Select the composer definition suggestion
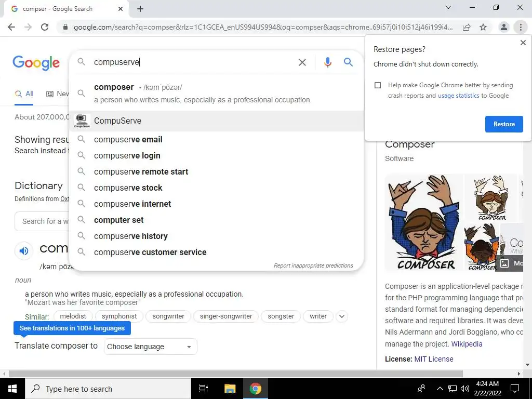The image size is (532, 399). pyautogui.click(x=216, y=93)
